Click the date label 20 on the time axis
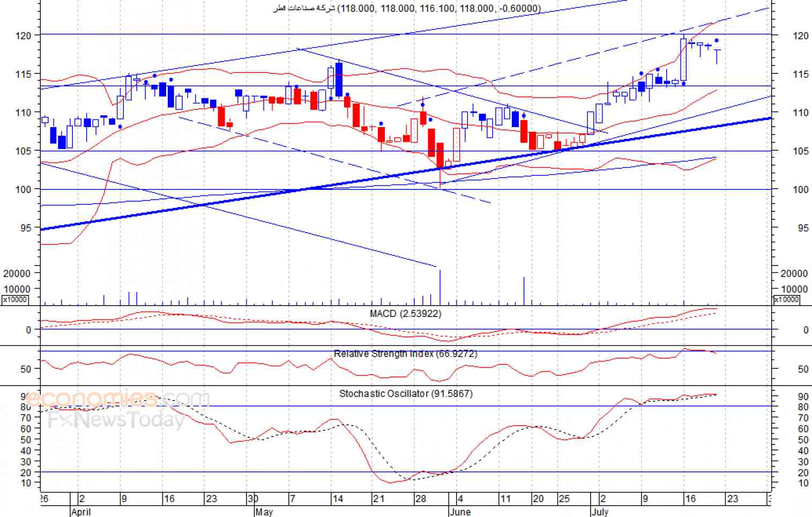The height and width of the screenshot is (517, 812). (538, 499)
